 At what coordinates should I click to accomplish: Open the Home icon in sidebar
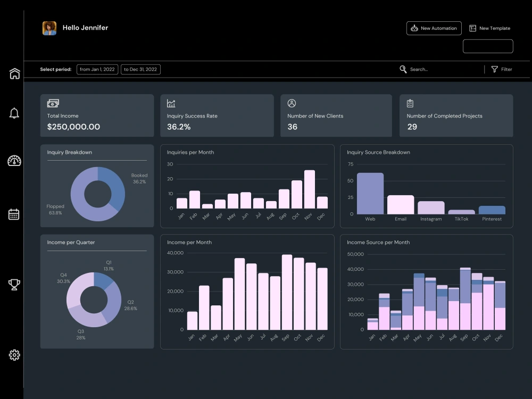(14, 73)
